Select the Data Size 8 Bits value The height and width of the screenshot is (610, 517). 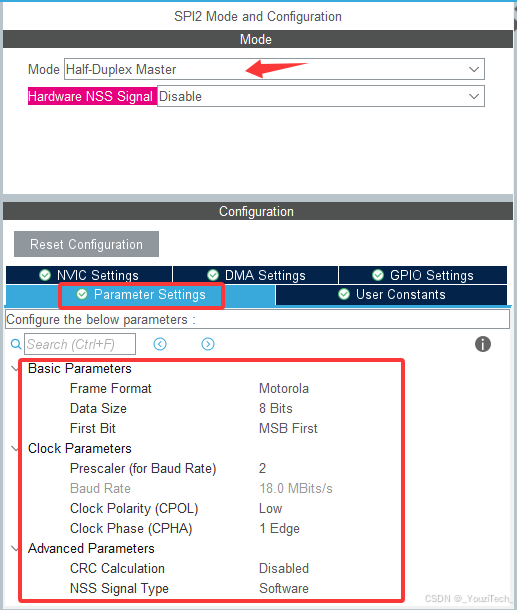tap(275, 408)
